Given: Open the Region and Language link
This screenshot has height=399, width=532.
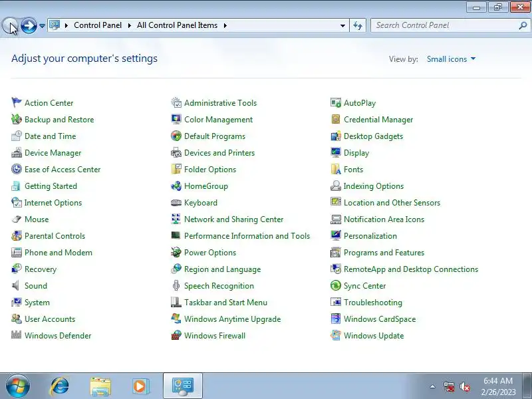Looking at the screenshot, I should coord(222,269).
